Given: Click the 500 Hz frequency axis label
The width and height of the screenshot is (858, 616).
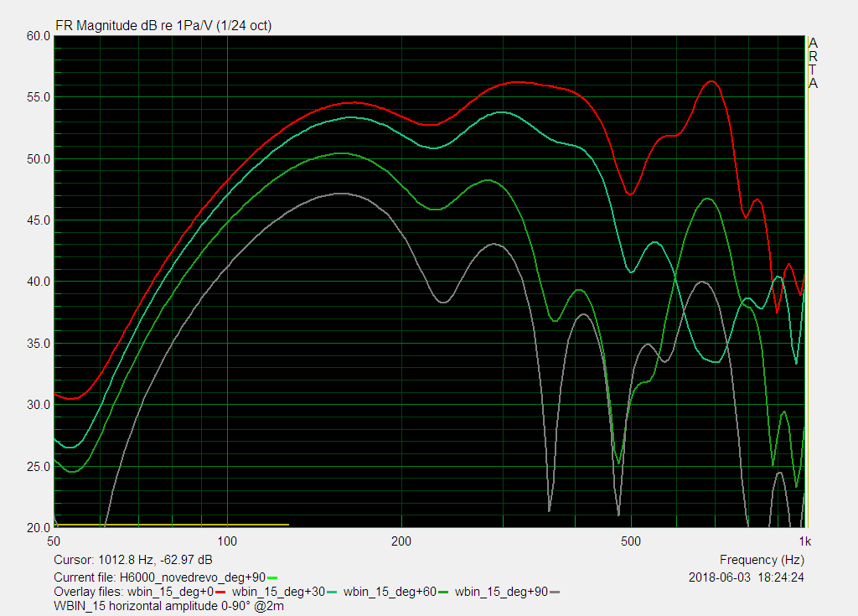Looking at the screenshot, I should click(631, 542).
